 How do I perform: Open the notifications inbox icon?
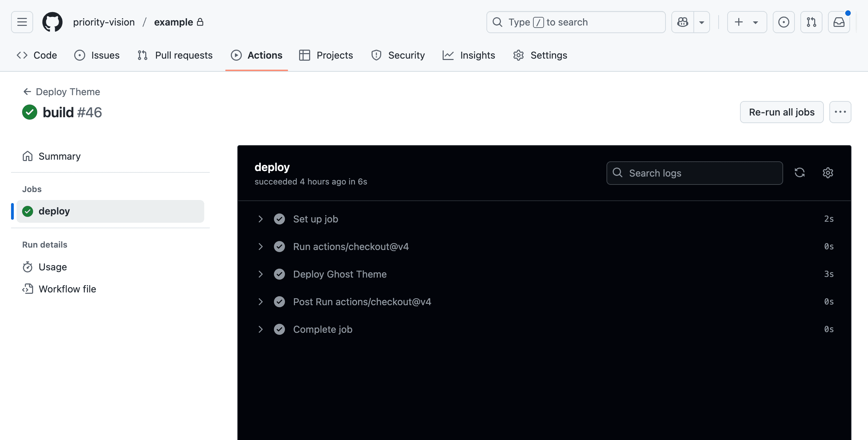click(839, 22)
